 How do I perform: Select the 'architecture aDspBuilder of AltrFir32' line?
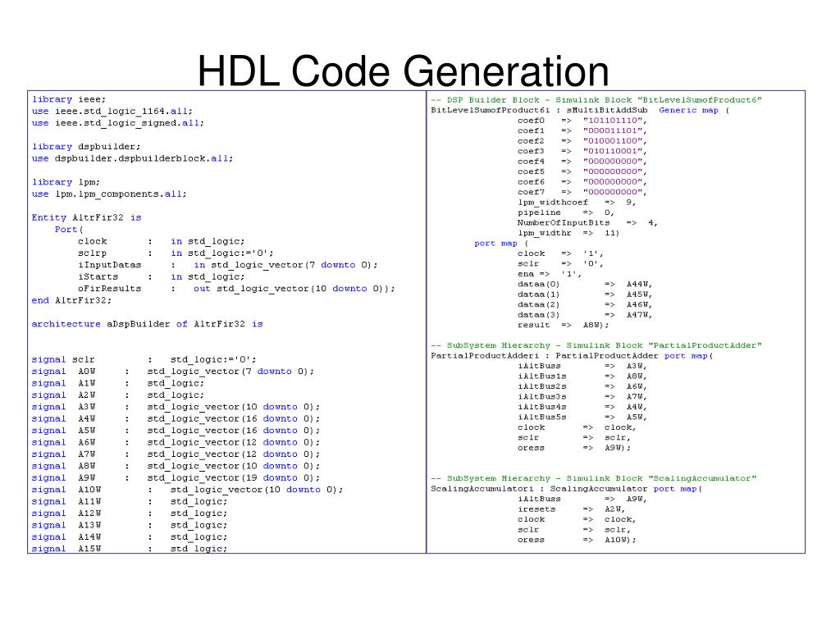click(147, 324)
